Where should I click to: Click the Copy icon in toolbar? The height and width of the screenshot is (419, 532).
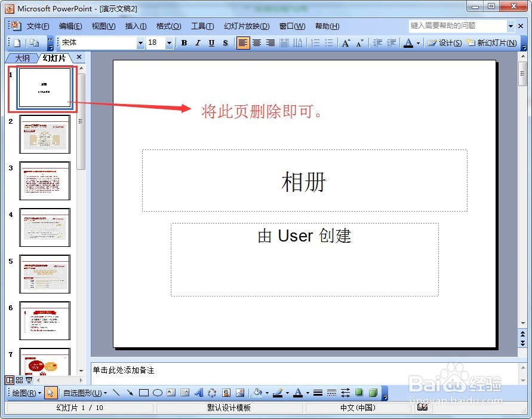[x=34, y=43]
